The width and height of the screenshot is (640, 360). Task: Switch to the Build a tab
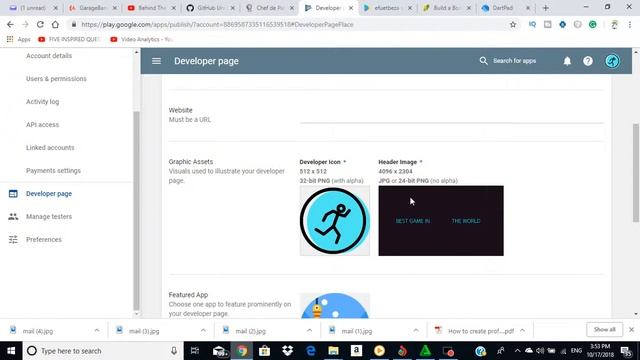[447, 8]
